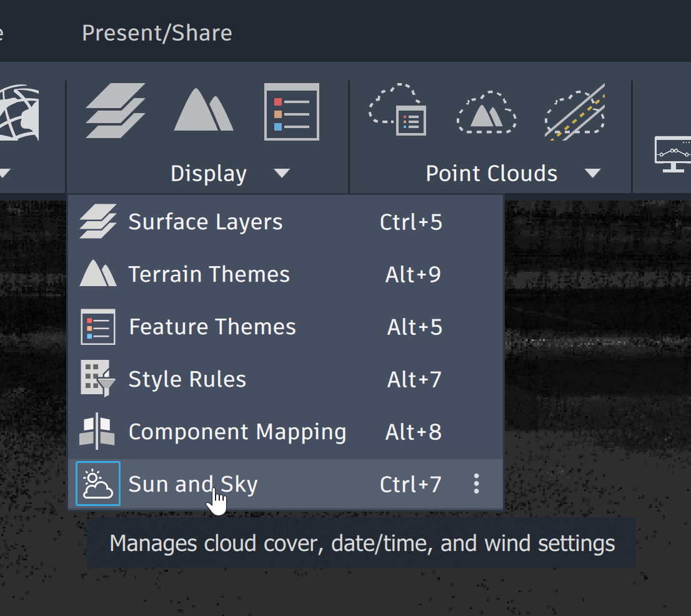This screenshot has height=616, width=691.
Task: Open the Present/Share tab
Action: [x=157, y=32]
